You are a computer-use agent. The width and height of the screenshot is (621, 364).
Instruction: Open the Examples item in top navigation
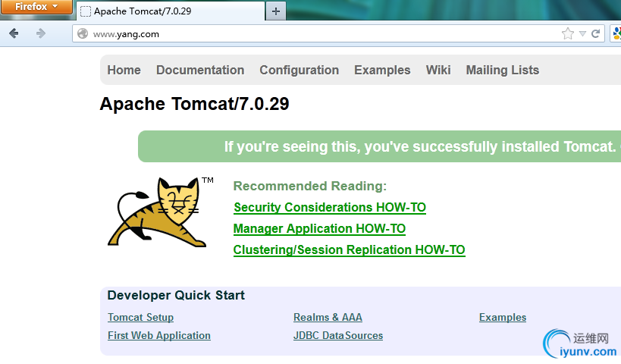point(382,70)
